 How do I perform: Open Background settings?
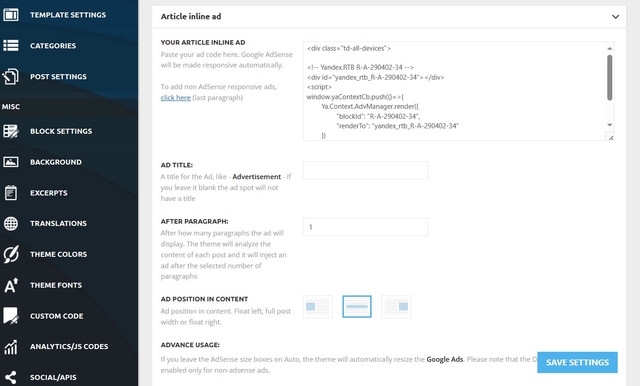[56, 162]
